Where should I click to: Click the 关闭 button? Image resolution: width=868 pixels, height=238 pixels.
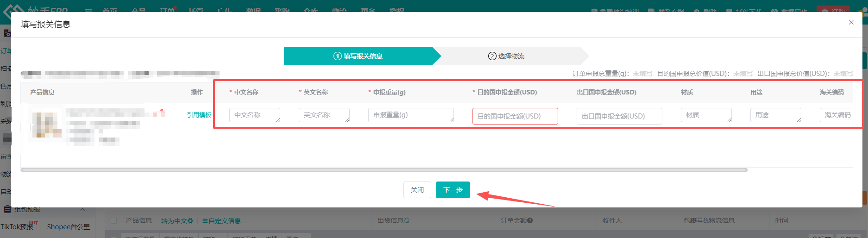pyautogui.click(x=417, y=190)
